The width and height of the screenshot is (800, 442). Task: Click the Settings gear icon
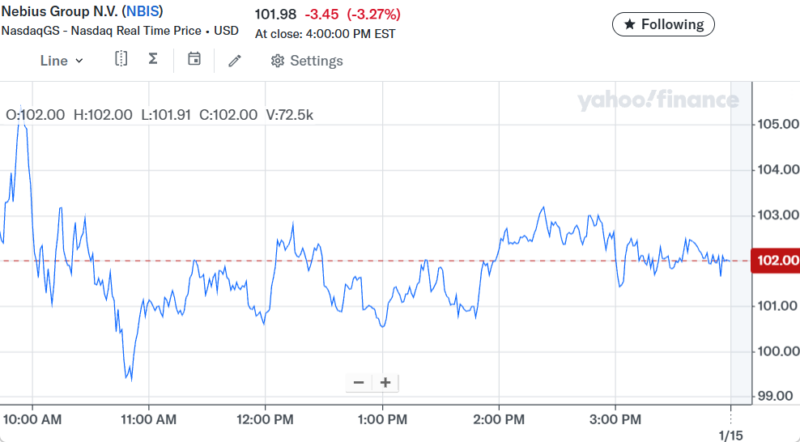point(278,61)
